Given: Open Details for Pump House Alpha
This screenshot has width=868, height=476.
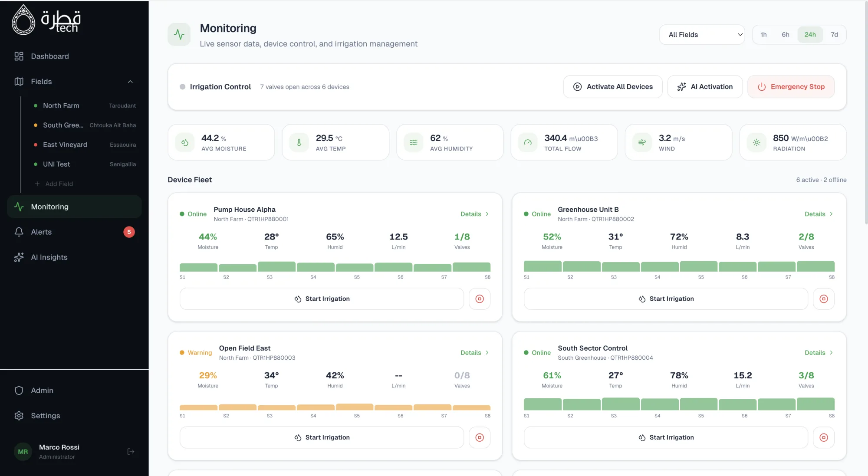Looking at the screenshot, I should coord(475,214).
